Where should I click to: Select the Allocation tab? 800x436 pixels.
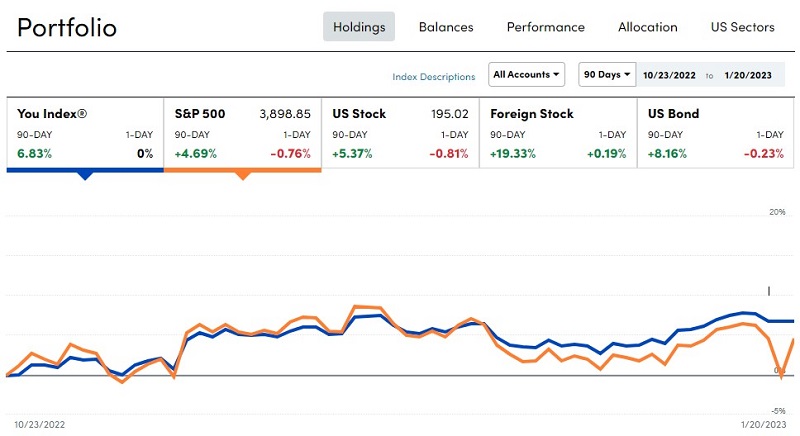(648, 27)
